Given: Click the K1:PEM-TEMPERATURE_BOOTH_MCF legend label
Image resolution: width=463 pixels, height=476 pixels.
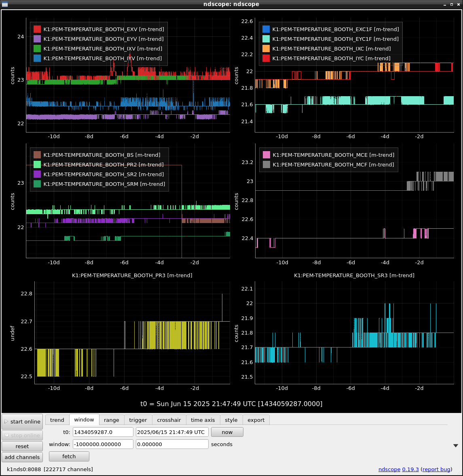Looking at the screenshot, I should [x=333, y=164].
